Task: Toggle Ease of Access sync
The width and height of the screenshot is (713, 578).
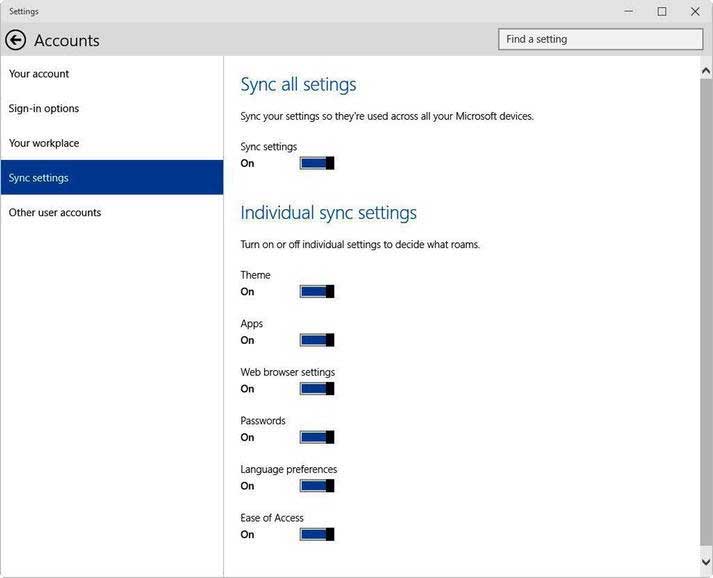Action: coord(316,534)
